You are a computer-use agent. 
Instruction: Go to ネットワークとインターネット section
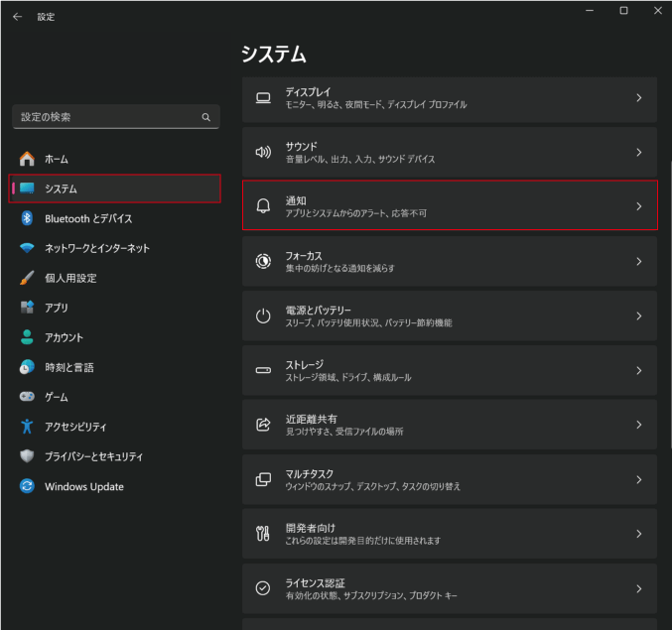point(97,248)
